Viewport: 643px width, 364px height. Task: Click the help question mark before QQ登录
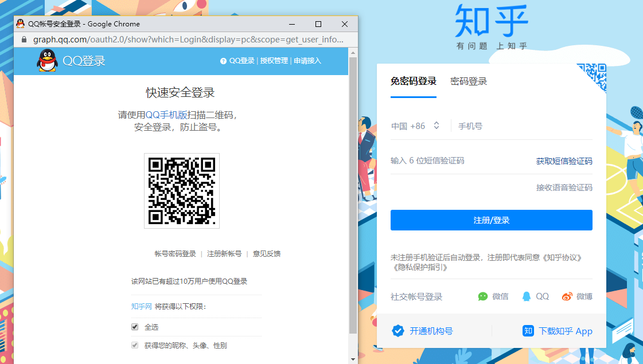point(223,60)
